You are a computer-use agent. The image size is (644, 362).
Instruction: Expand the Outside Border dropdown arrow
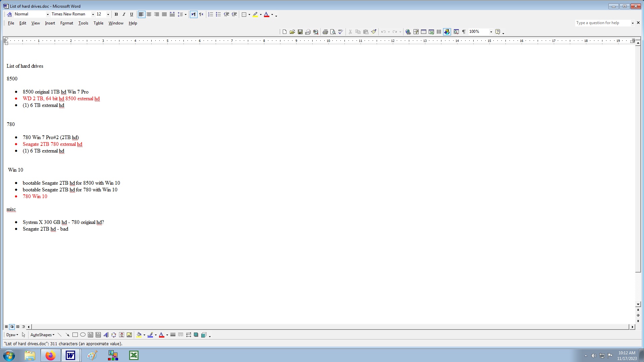pyautogui.click(x=249, y=15)
